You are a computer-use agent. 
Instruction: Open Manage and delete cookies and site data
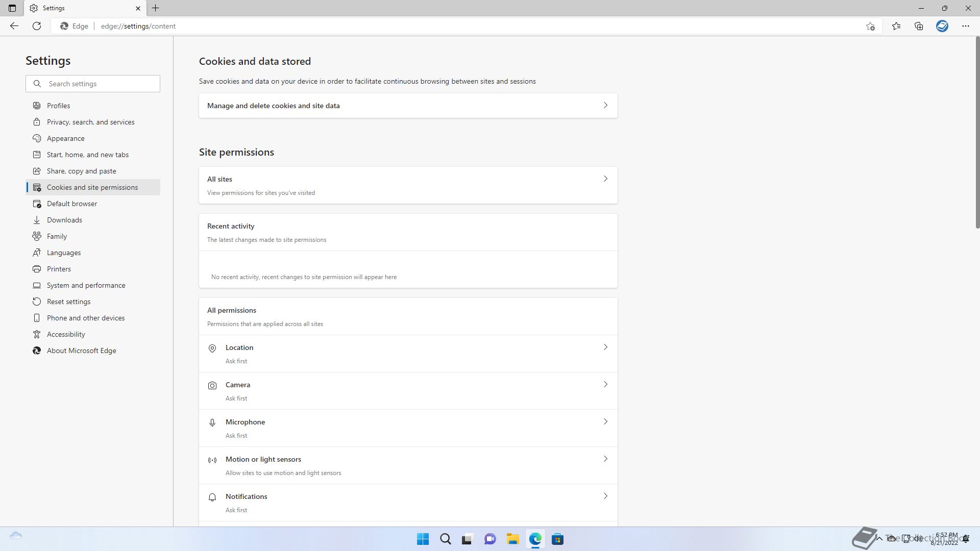click(408, 106)
